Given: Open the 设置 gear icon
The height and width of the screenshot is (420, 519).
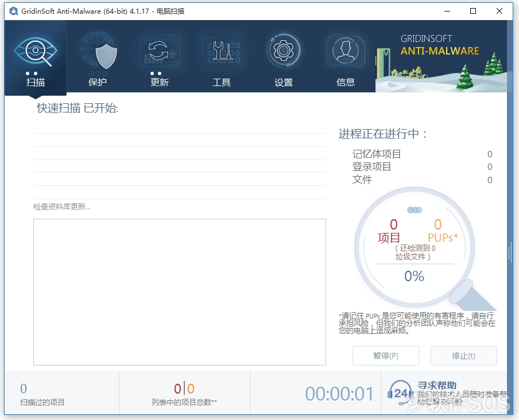Looking at the screenshot, I should click(284, 50).
